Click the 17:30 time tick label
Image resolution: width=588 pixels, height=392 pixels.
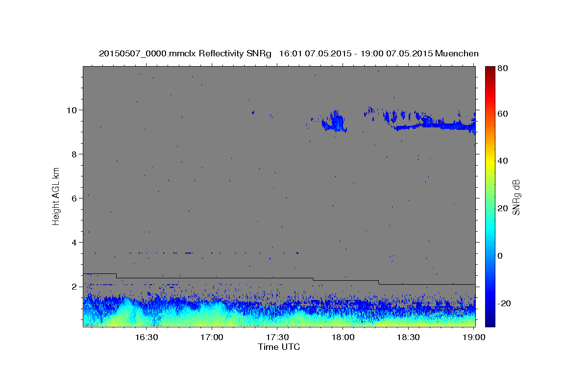(x=277, y=337)
